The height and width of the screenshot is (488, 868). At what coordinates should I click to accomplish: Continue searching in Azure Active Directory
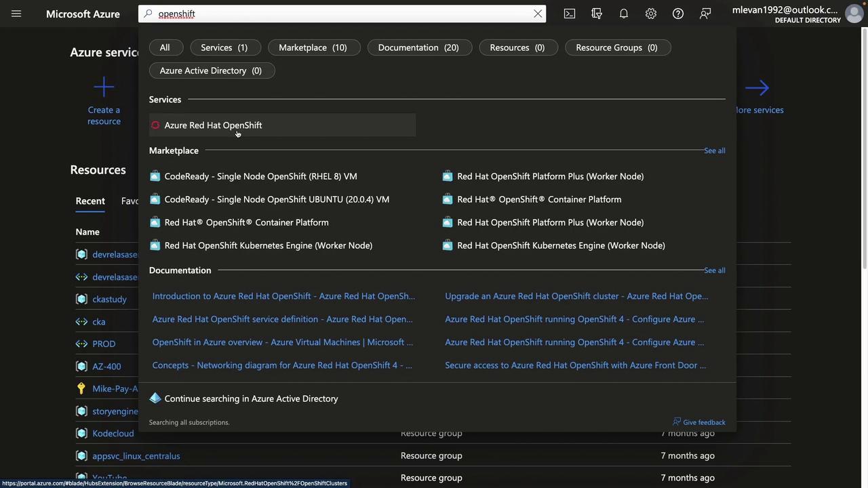point(251,399)
